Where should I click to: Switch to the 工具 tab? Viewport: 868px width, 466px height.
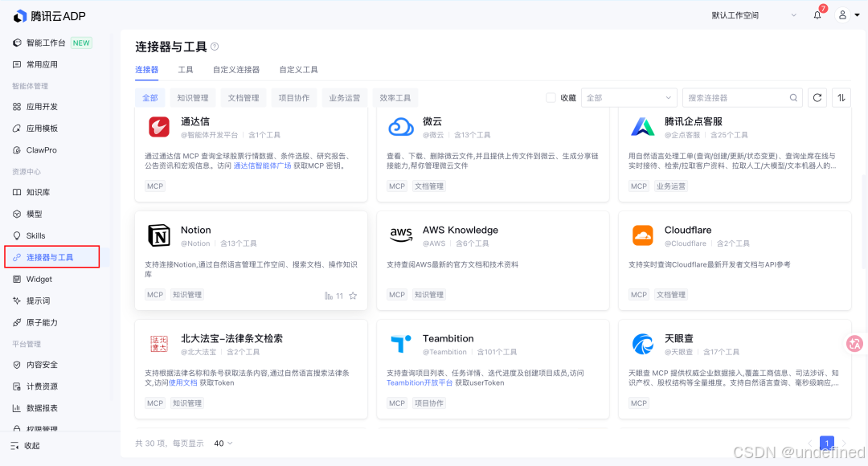(186, 70)
